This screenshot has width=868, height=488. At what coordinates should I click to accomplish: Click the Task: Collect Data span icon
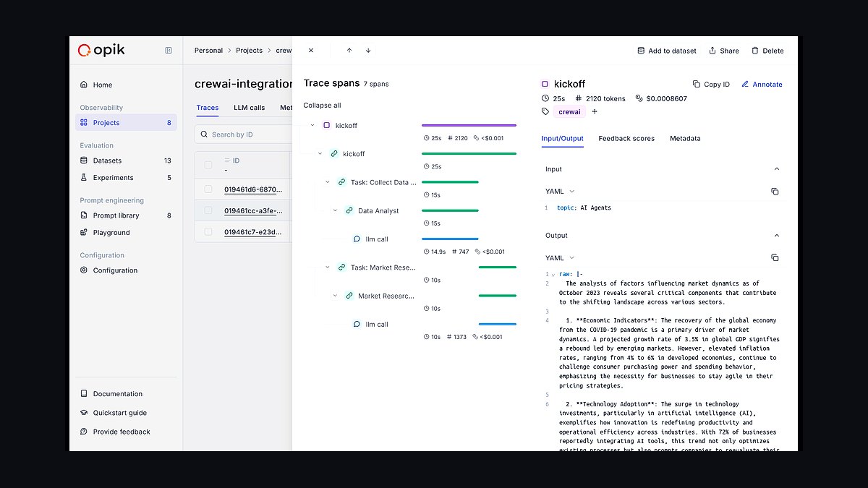click(x=341, y=182)
